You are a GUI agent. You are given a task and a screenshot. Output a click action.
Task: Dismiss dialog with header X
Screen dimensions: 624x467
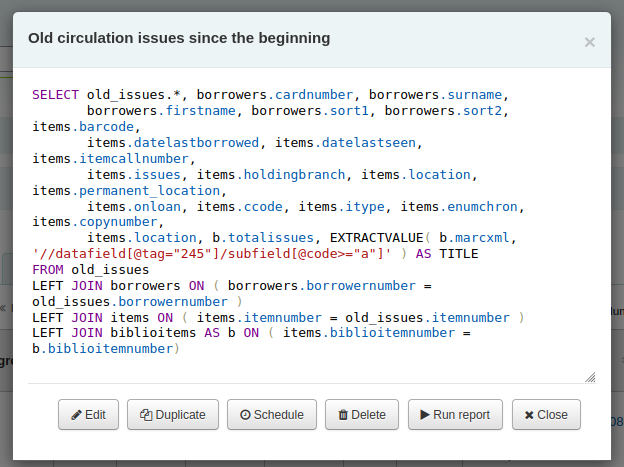point(589,42)
